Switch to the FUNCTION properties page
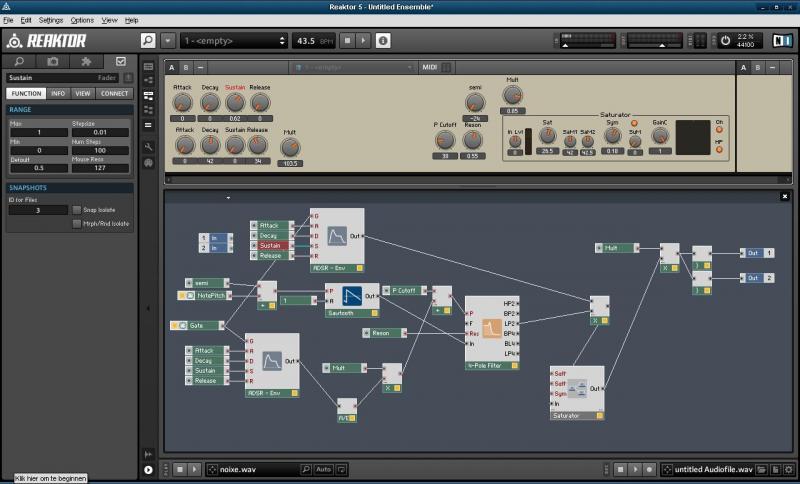This screenshot has height=484, width=800. tap(26, 93)
